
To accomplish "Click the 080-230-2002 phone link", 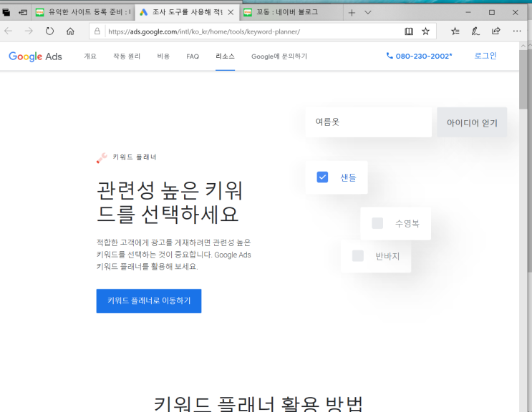I will (x=424, y=57).
